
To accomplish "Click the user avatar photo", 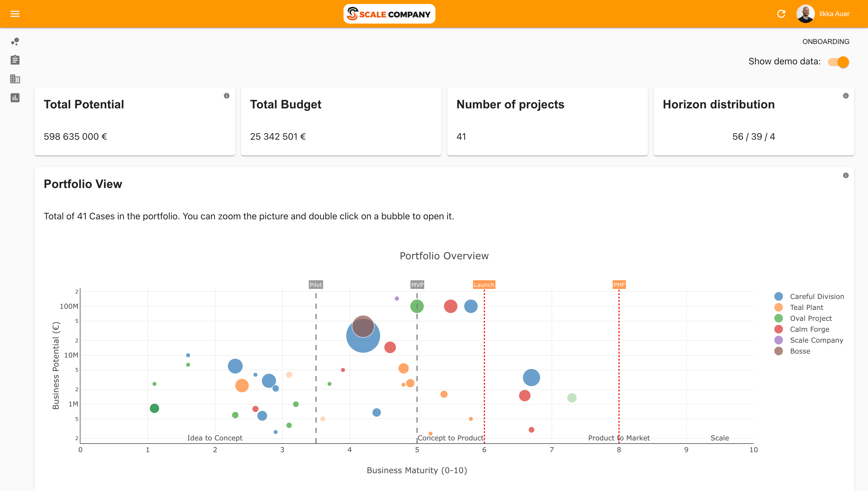I will coord(805,14).
